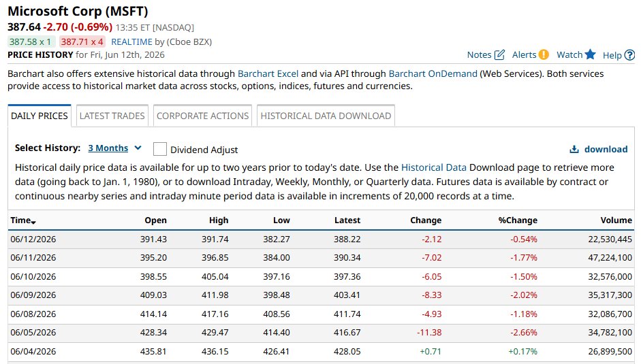Click the percent change -2.66%
641x364 pixels.
pyautogui.click(x=524, y=333)
